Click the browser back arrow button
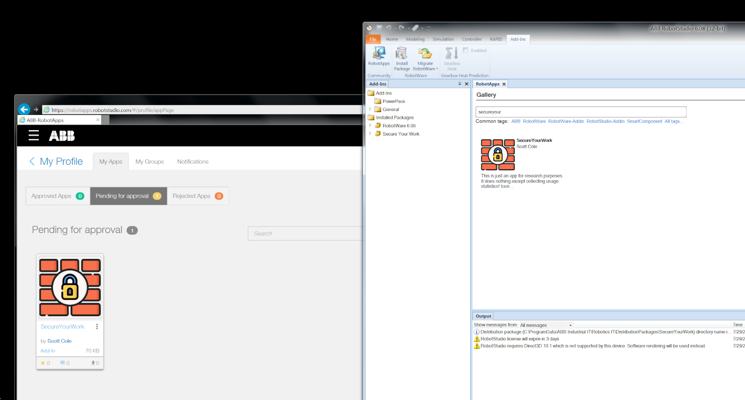Image resolution: width=745 pixels, height=400 pixels. tap(24, 110)
